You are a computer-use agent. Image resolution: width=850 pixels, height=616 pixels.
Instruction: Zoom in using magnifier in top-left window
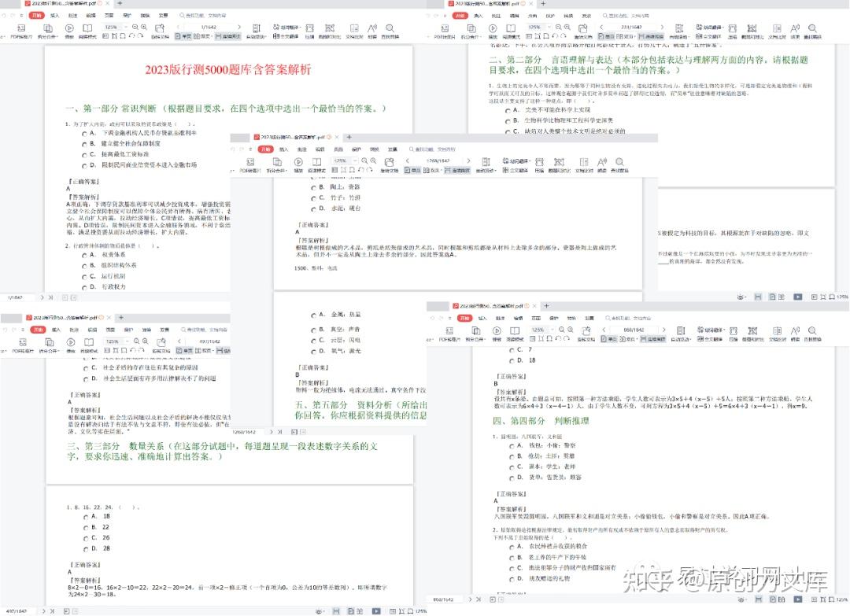(144, 27)
